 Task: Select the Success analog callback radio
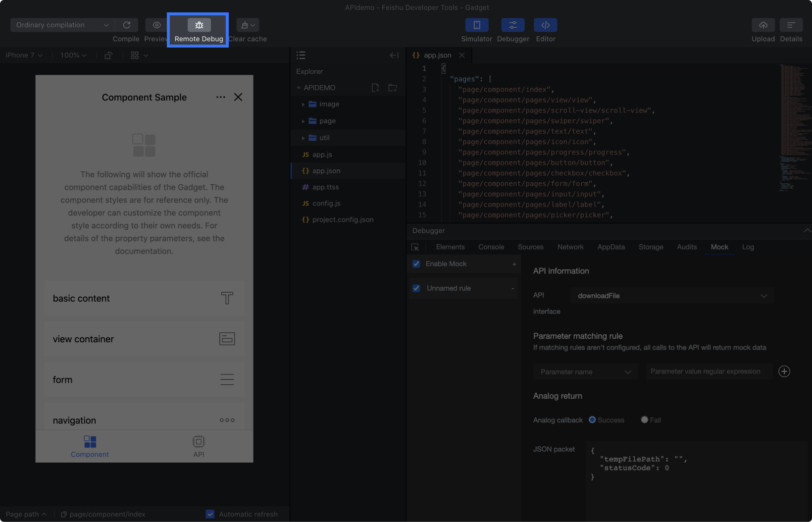tap(592, 419)
